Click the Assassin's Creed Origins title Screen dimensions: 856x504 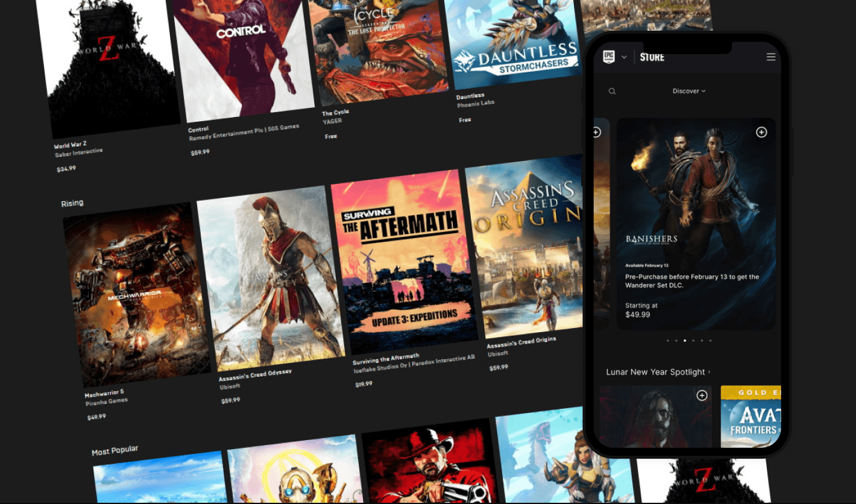pos(521,342)
